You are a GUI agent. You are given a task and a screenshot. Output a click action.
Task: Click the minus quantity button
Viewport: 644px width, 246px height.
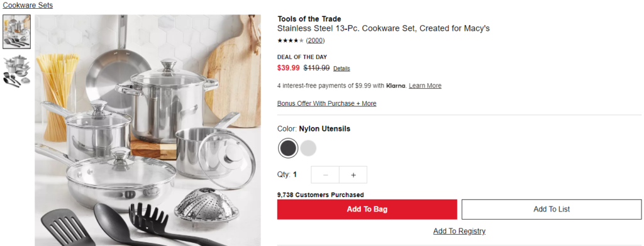click(325, 175)
